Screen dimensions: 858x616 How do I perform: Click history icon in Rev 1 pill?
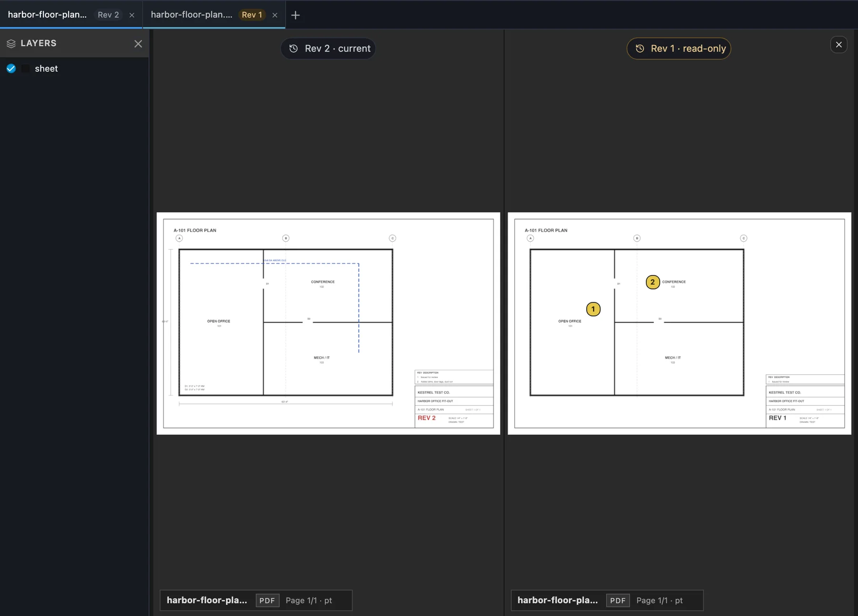[x=640, y=49]
